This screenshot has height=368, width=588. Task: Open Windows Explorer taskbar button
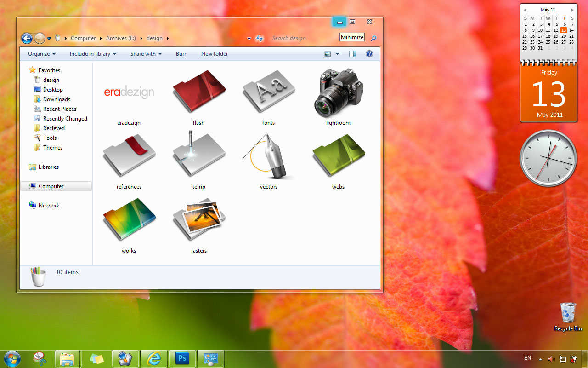[68, 359]
